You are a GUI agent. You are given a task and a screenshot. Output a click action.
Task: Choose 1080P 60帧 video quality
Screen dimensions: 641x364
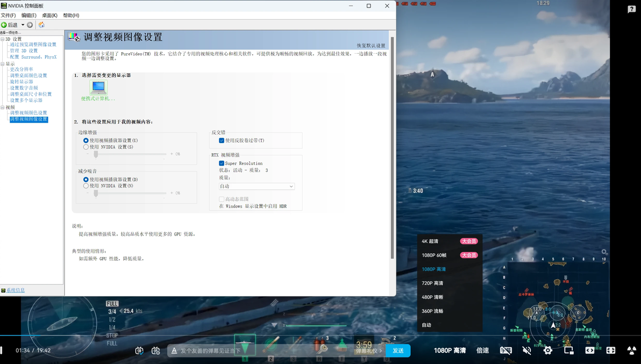coord(450,255)
